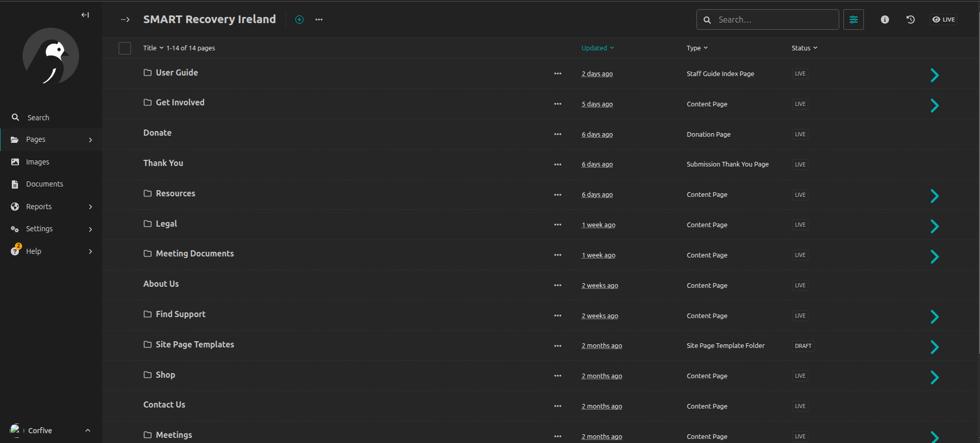Open the Resources page
Image resolution: width=980 pixels, height=443 pixels.
point(175,193)
